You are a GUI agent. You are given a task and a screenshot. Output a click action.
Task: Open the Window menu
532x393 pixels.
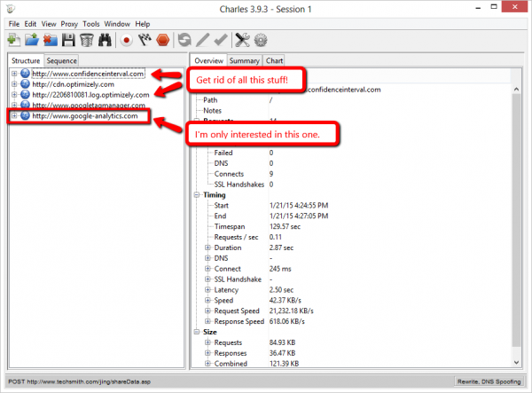click(117, 24)
